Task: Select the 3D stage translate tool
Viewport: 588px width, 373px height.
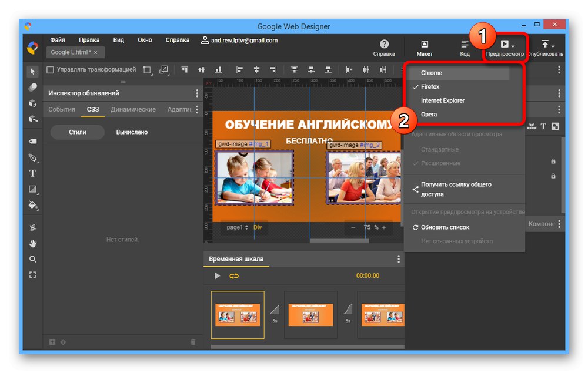Action: [x=32, y=119]
